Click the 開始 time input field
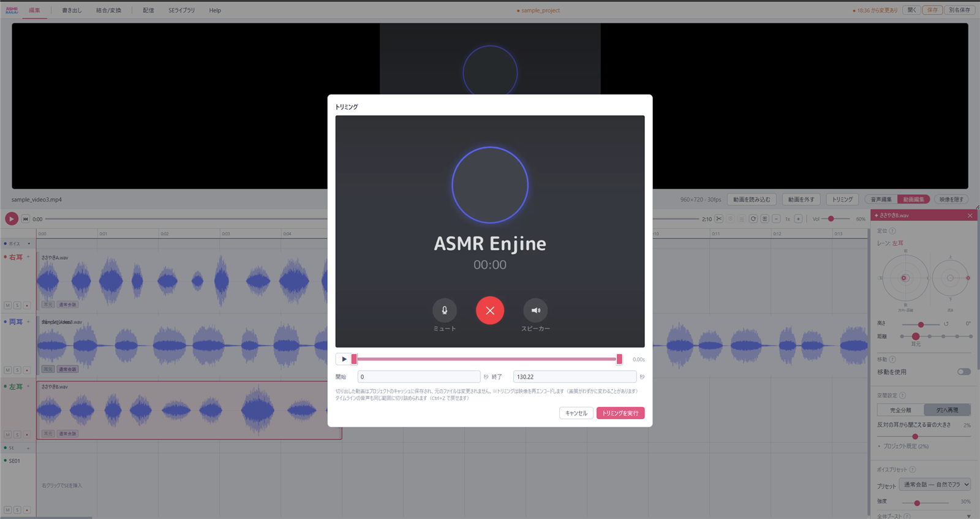 pos(419,377)
